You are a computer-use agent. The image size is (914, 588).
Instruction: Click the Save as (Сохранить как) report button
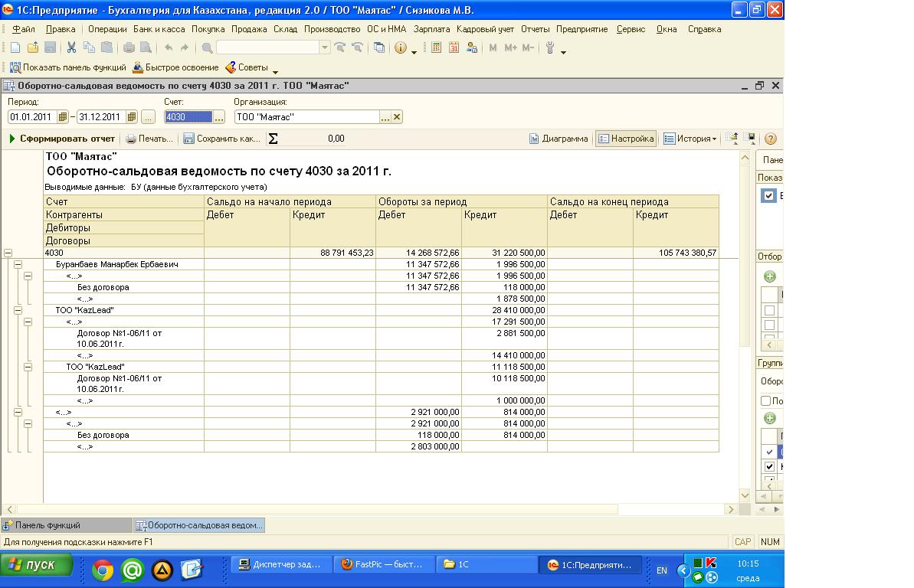tap(221, 139)
